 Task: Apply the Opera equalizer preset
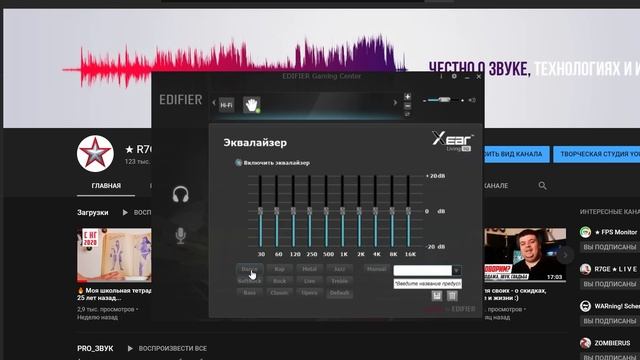pyautogui.click(x=309, y=293)
